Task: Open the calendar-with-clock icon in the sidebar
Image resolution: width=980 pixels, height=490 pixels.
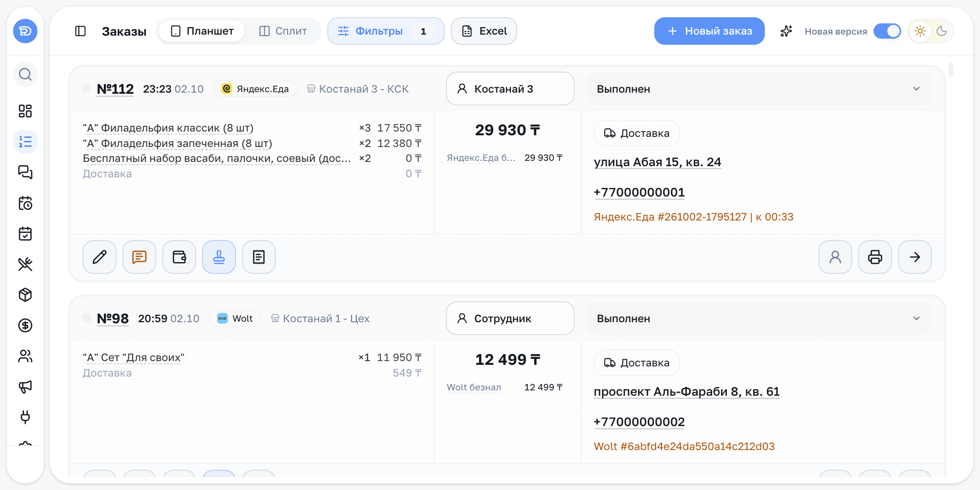Action: point(25,203)
